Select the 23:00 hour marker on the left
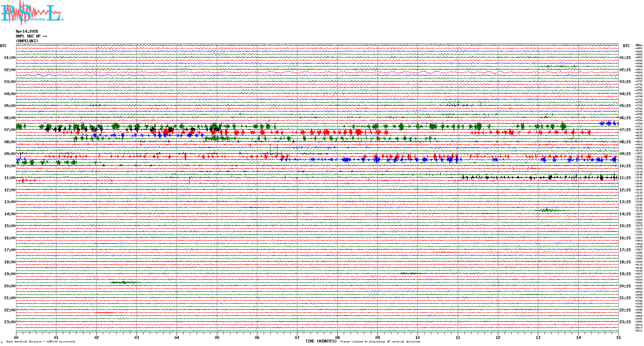Viewport: 644px width, 346px height. 10,322
